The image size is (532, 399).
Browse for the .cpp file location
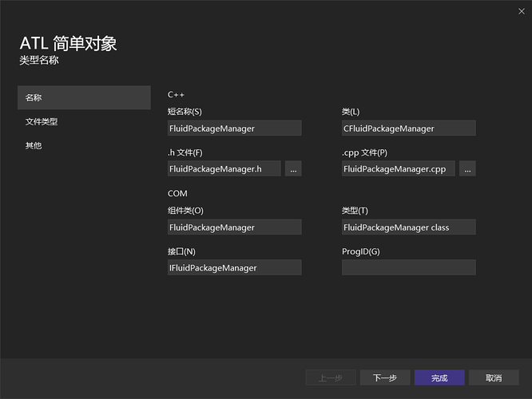coord(467,168)
